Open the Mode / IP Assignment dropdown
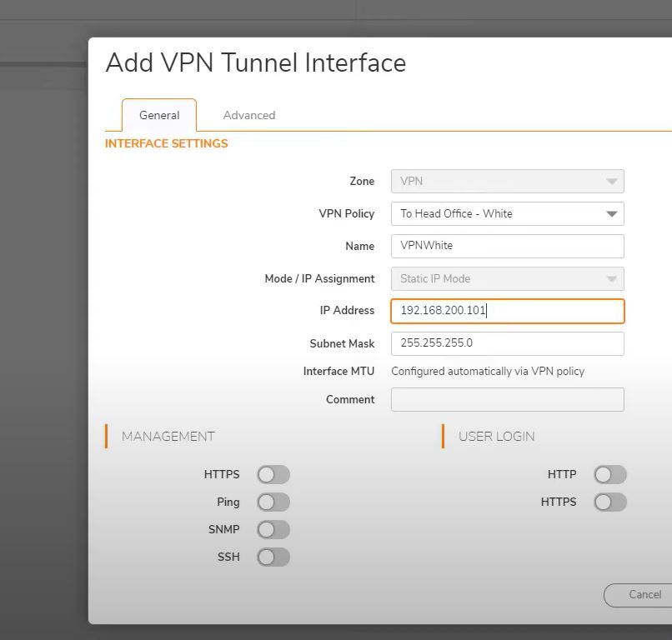This screenshot has height=640, width=672. click(x=507, y=279)
